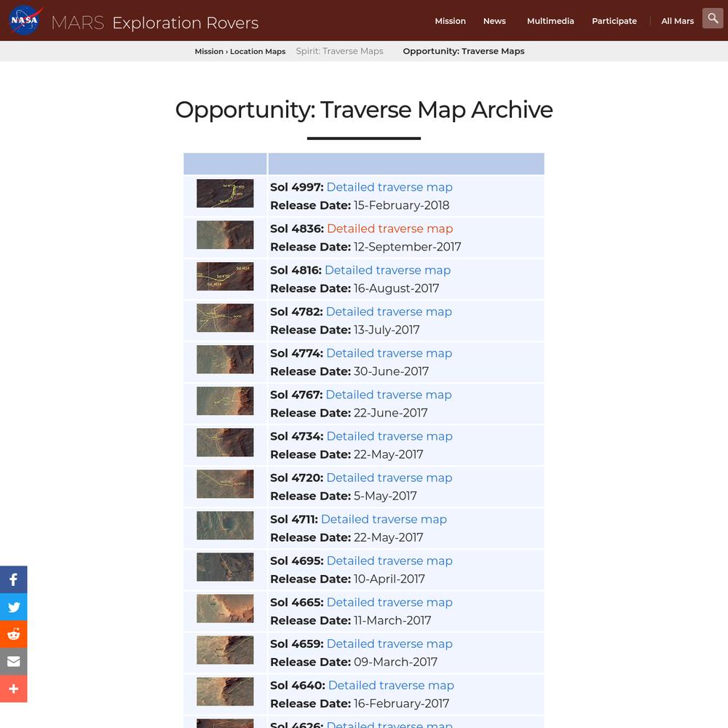Click the Sol 4720 map thumbnail
This screenshot has height=728, width=728.
[x=225, y=484]
